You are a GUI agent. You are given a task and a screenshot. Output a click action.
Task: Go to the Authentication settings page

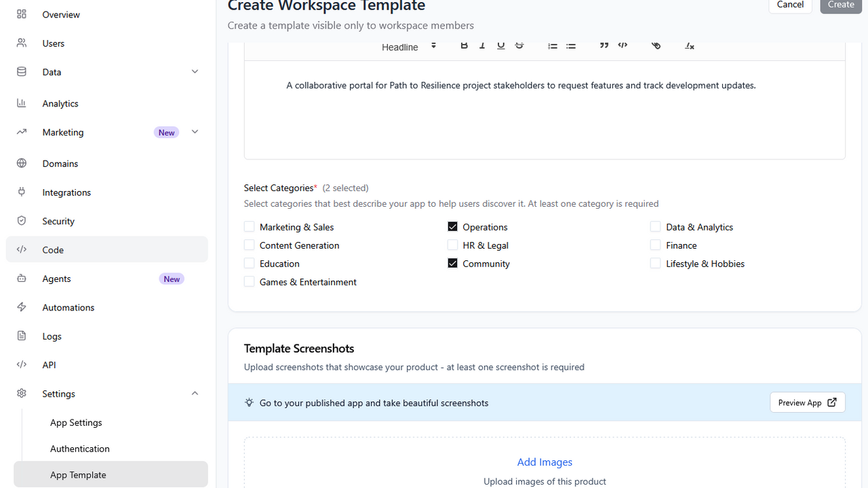(x=80, y=449)
